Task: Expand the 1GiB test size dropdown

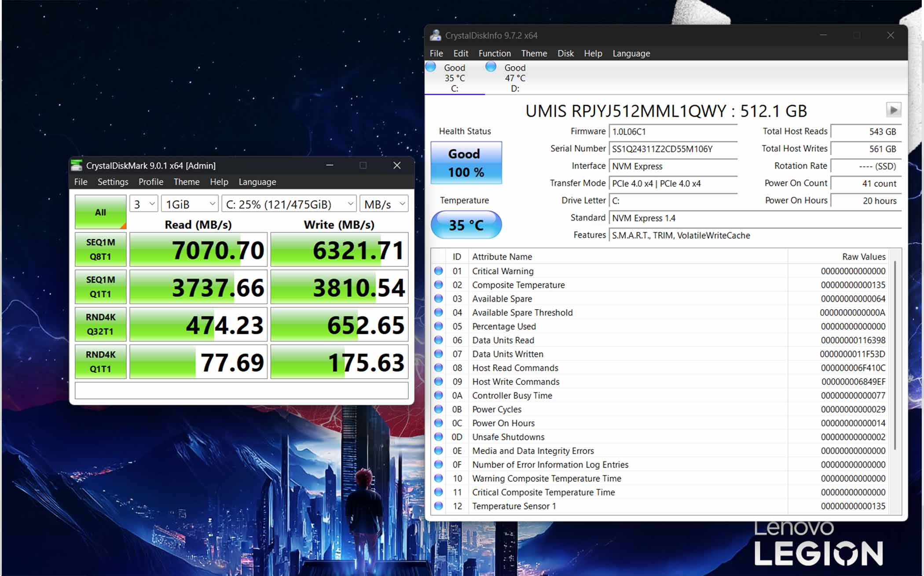Action: [x=190, y=204]
